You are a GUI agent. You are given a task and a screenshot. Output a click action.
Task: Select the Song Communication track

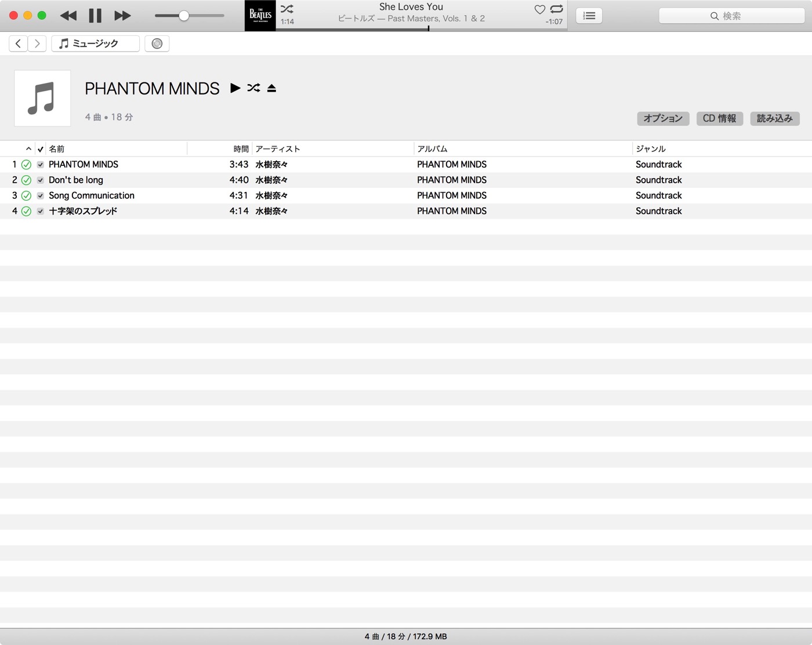pos(92,196)
